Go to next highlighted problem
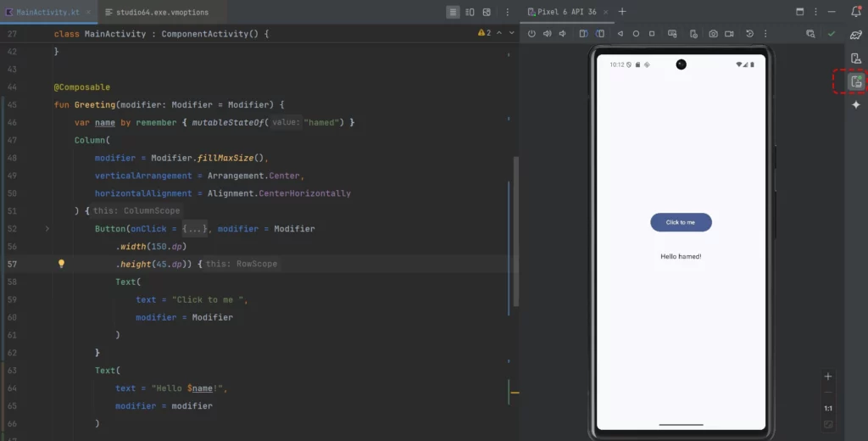The width and height of the screenshot is (868, 441). click(511, 33)
